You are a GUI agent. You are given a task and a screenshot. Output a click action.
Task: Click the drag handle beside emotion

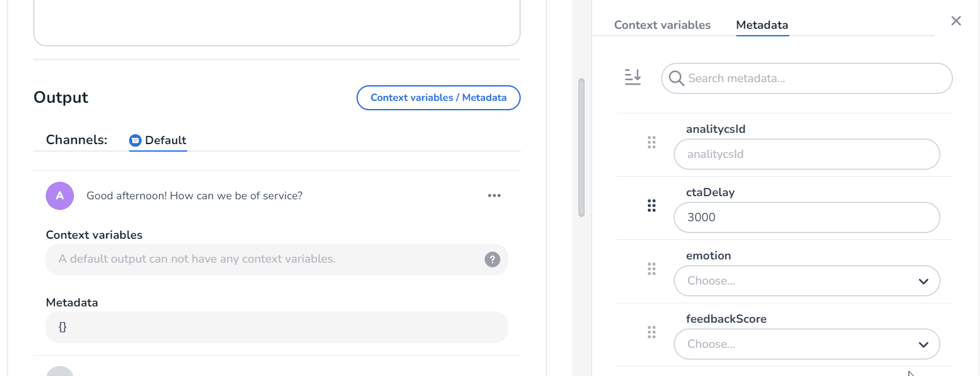pyautogui.click(x=652, y=268)
